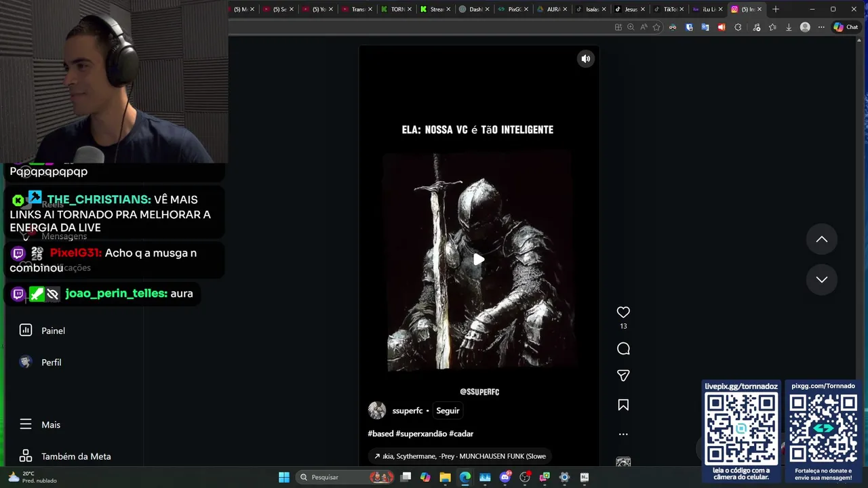Open the audio thumbnail below the reel
Screen dimensions: 868x488
pyautogui.click(x=623, y=462)
